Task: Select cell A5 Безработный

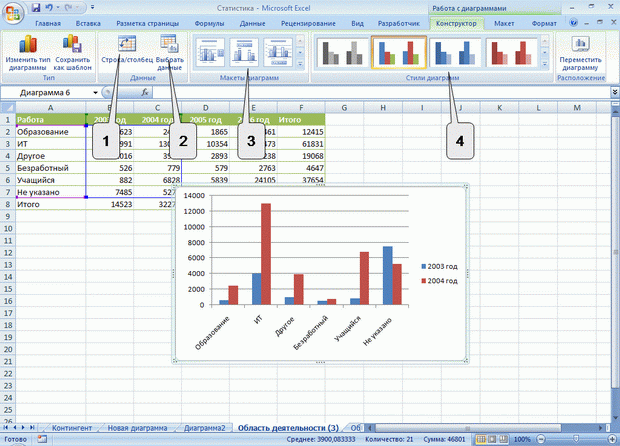Action: [x=42, y=168]
